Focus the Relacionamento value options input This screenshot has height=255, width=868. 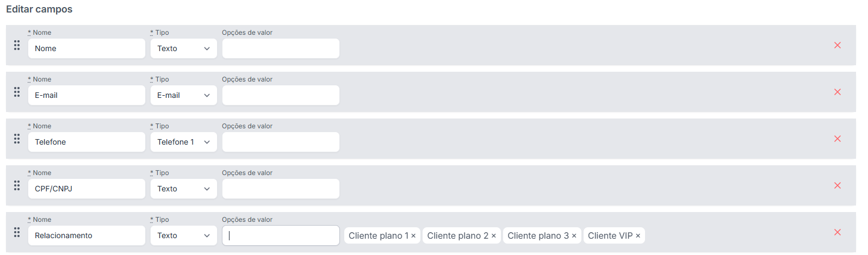pyautogui.click(x=281, y=235)
